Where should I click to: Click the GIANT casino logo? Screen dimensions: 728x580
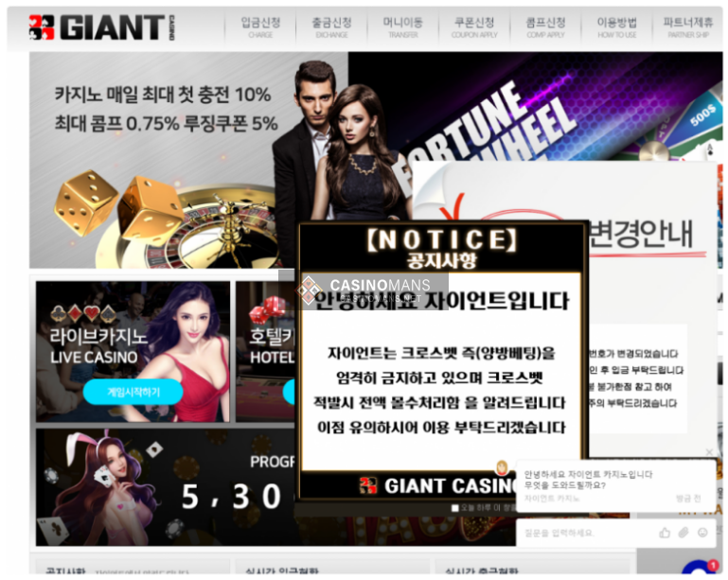coord(99,27)
